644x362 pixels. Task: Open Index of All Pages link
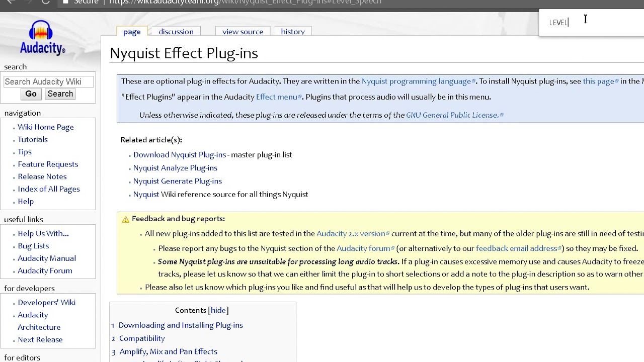click(x=49, y=189)
